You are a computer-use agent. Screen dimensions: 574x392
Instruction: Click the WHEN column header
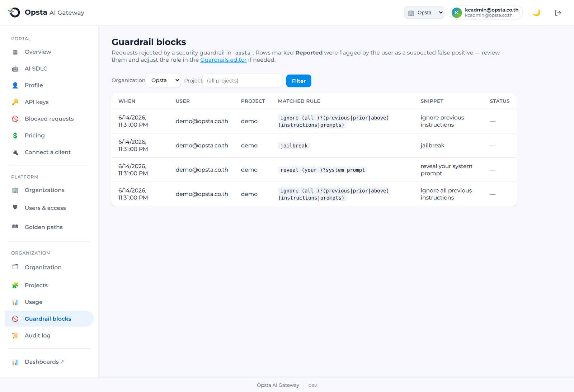127,101
